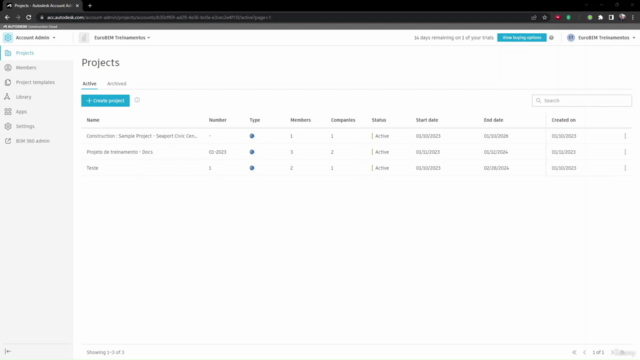Screen dimensions: 640x360
Task: Open Projeto de treinamento - Docs project
Action: [120, 152]
